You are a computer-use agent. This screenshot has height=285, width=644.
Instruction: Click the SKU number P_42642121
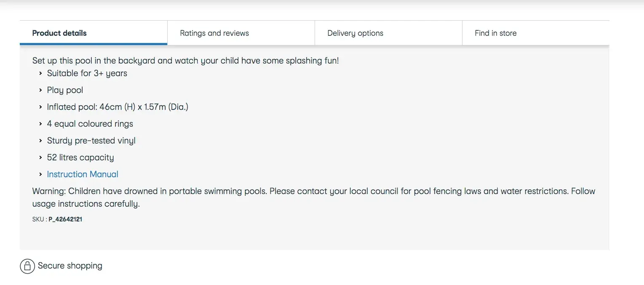click(65, 219)
